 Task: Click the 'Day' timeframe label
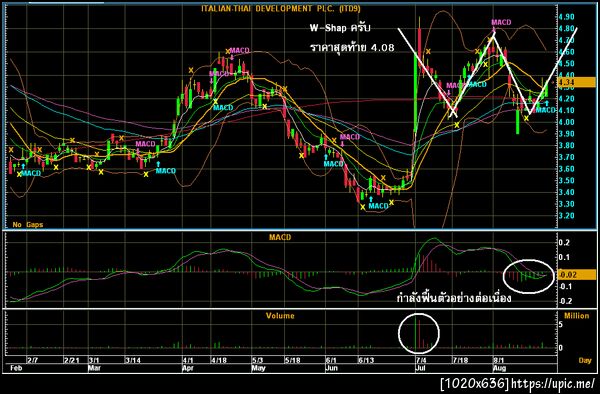tap(585, 360)
